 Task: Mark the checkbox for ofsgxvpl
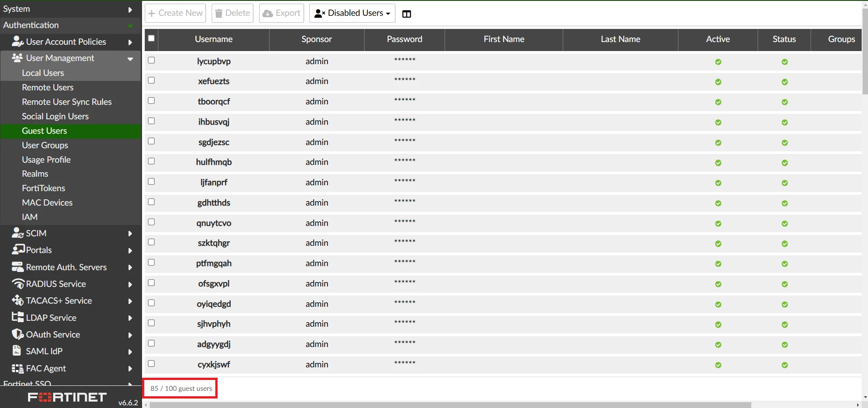pyautogui.click(x=151, y=282)
